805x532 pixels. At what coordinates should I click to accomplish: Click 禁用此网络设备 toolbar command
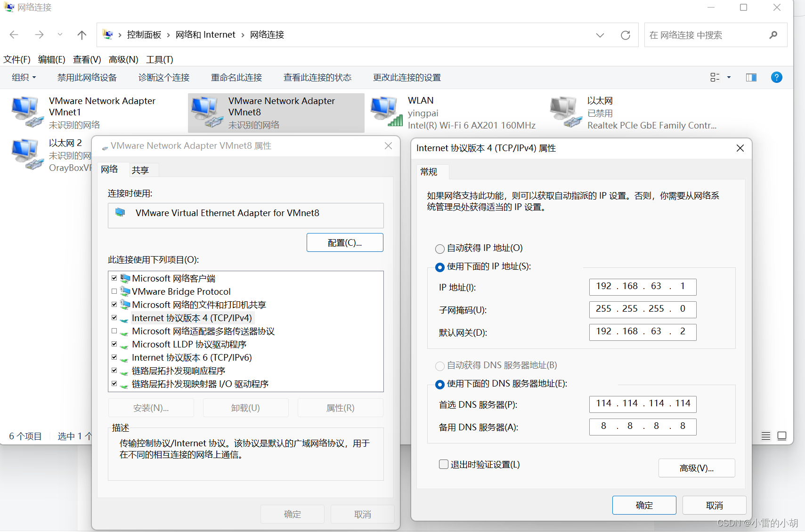[87, 77]
